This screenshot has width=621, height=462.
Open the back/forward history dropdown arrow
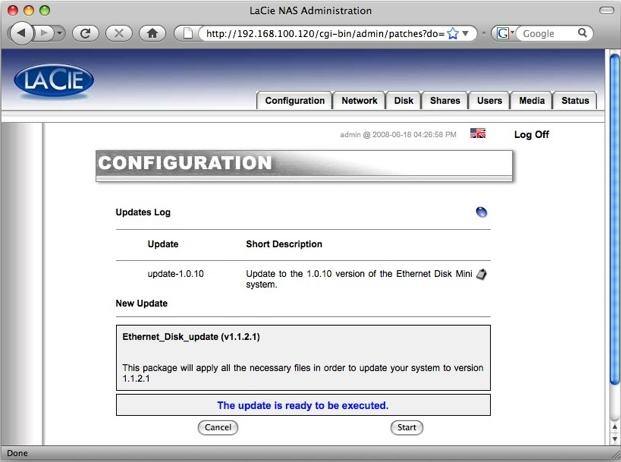point(60,33)
